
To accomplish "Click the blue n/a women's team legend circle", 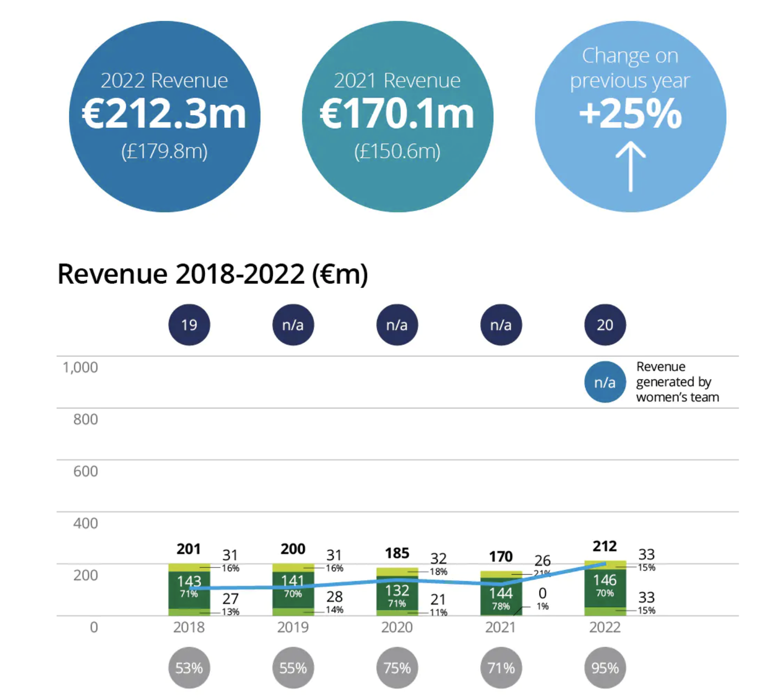I will [x=605, y=382].
